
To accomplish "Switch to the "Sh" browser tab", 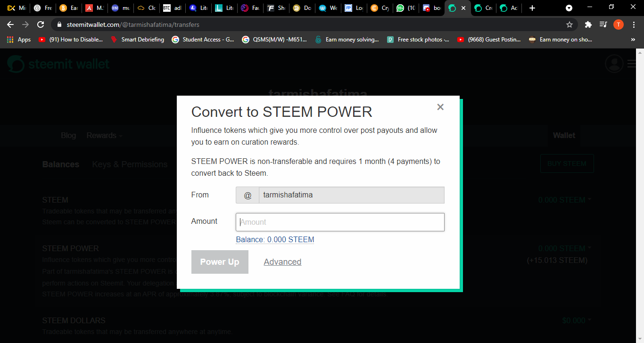I will coord(276,8).
